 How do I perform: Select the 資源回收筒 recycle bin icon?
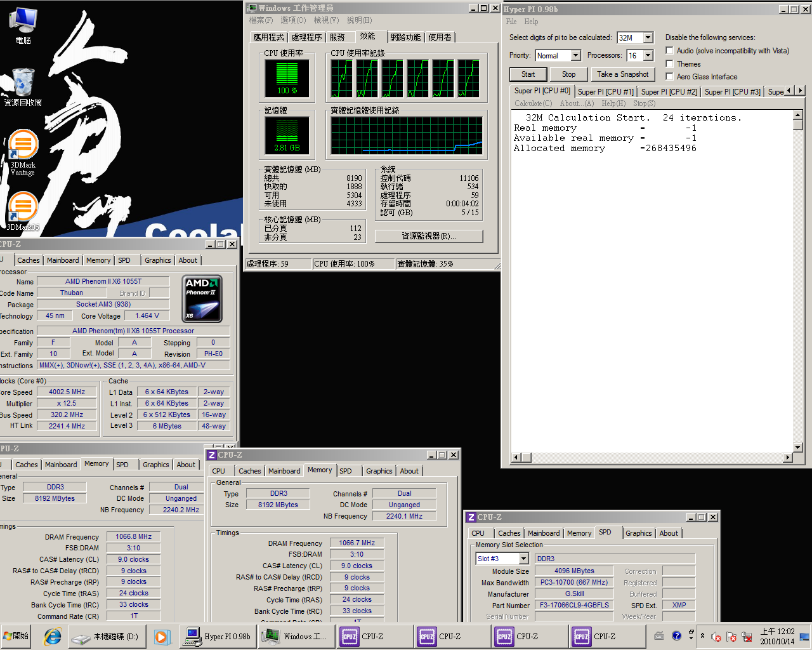[x=23, y=87]
